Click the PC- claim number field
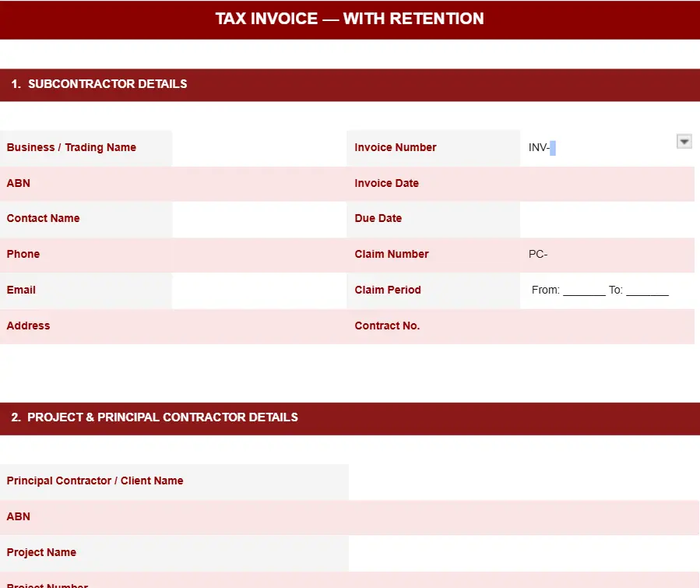The image size is (700, 588). click(x=607, y=255)
